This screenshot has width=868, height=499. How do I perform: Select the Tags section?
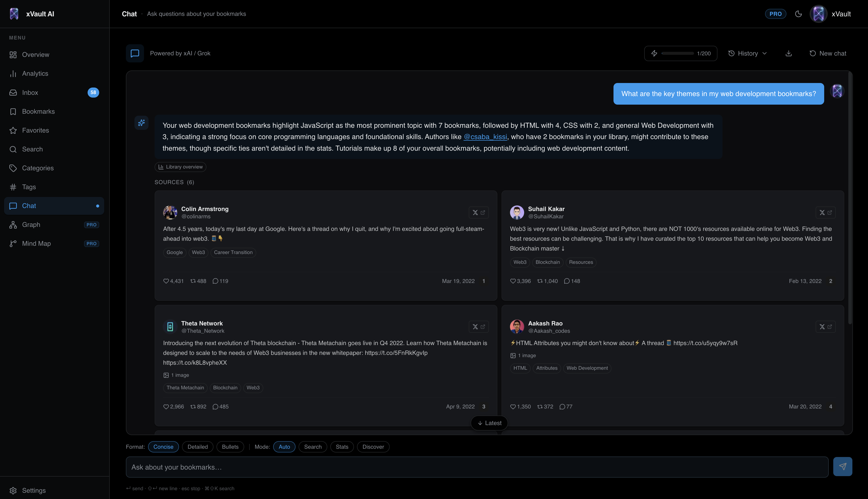29,187
